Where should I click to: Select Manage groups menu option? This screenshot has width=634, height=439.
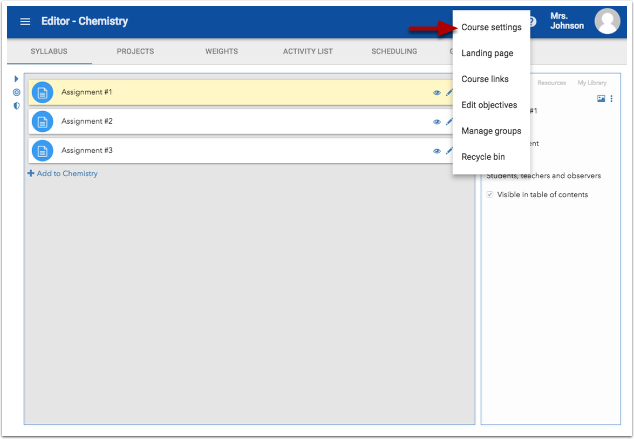tap(491, 131)
